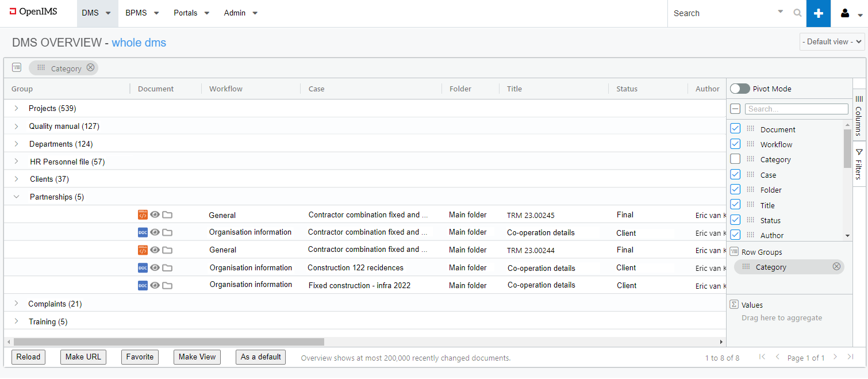Remove Category chip from grouping bar
Viewport: 868px width, 379px height.
(x=90, y=68)
